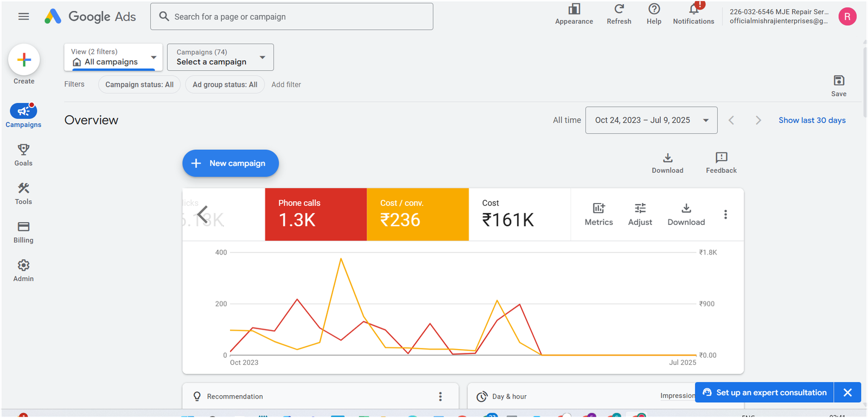Open Billing in the sidebar
This screenshot has width=868, height=418.
pyautogui.click(x=23, y=232)
